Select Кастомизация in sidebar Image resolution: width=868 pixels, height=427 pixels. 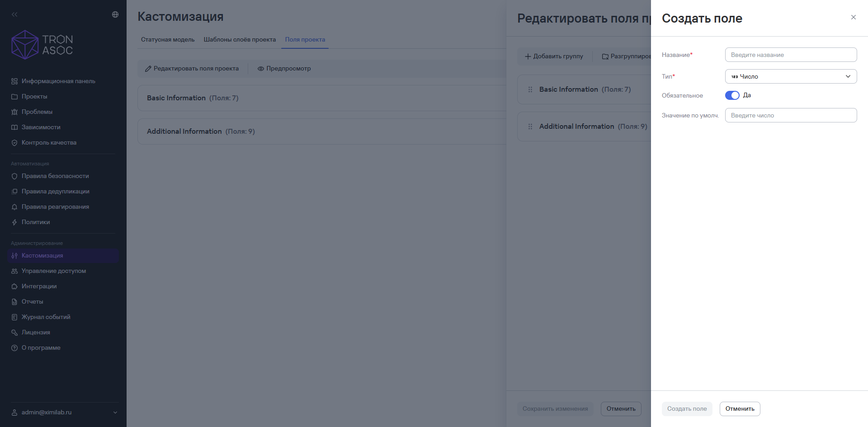(63, 256)
